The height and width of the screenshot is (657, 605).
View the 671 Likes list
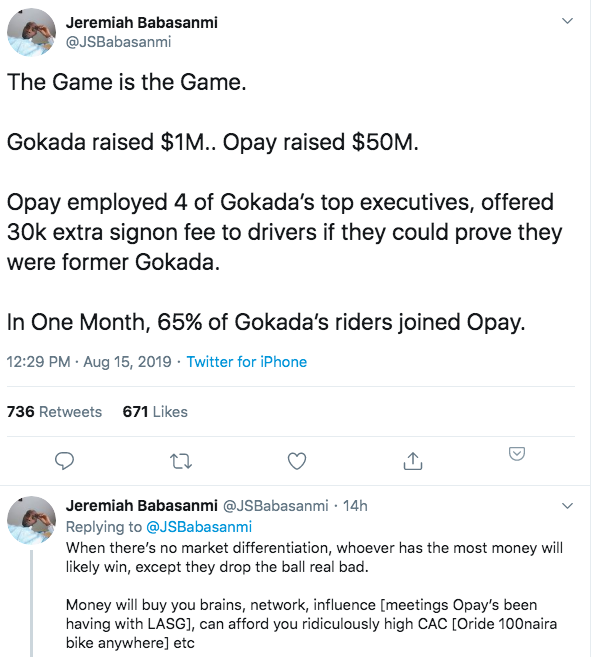(155, 411)
